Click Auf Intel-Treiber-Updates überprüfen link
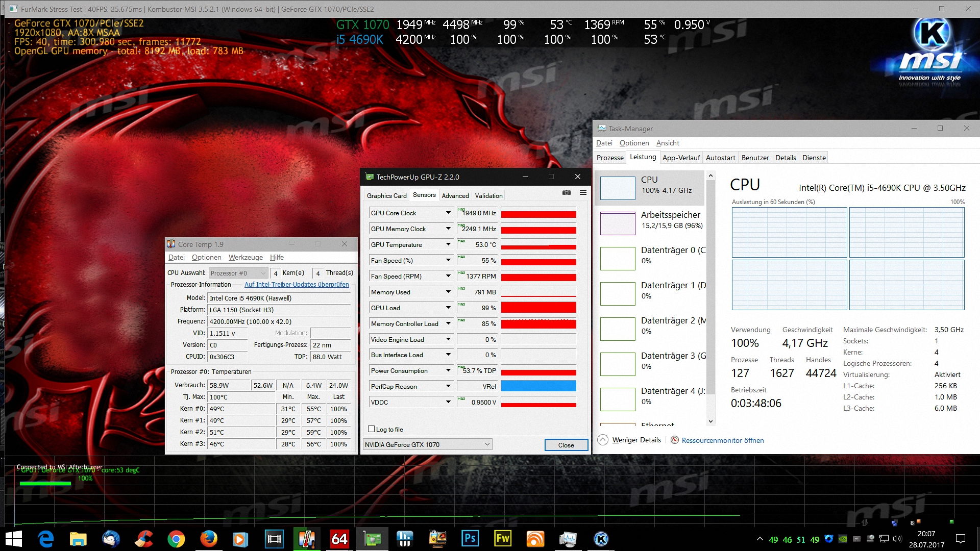 (x=297, y=285)
